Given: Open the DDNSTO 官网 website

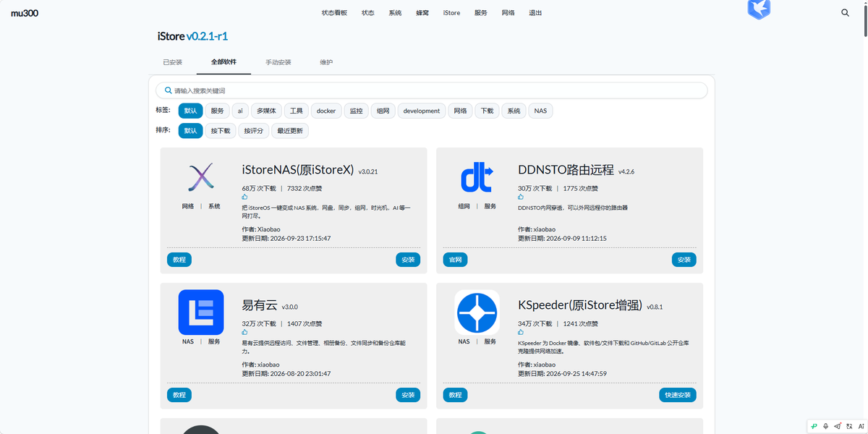Looking at the screenshot, I should point(455,260).
